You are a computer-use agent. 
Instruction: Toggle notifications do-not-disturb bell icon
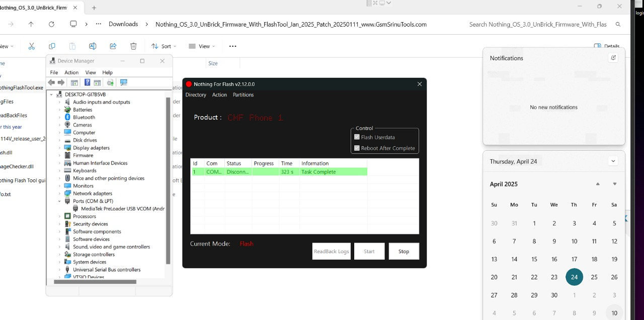[613, 58]
